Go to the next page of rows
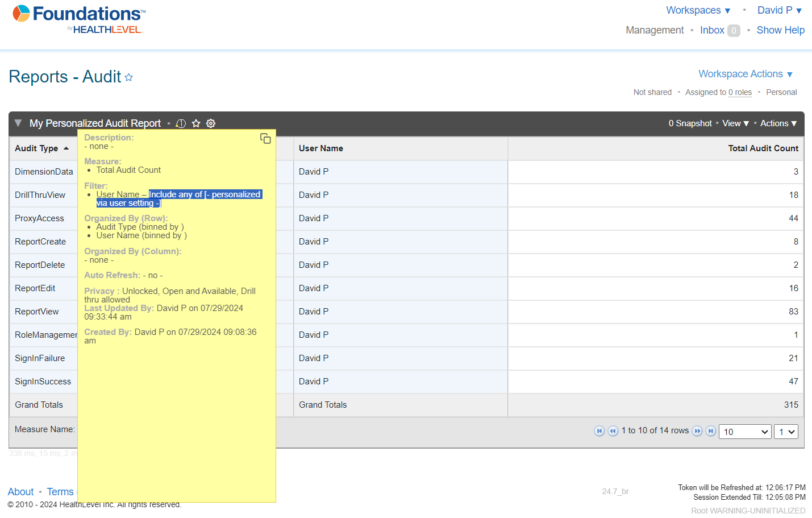The height and width of the screenshot is (518, 812). pyautogui.click(x=697, y=431)
